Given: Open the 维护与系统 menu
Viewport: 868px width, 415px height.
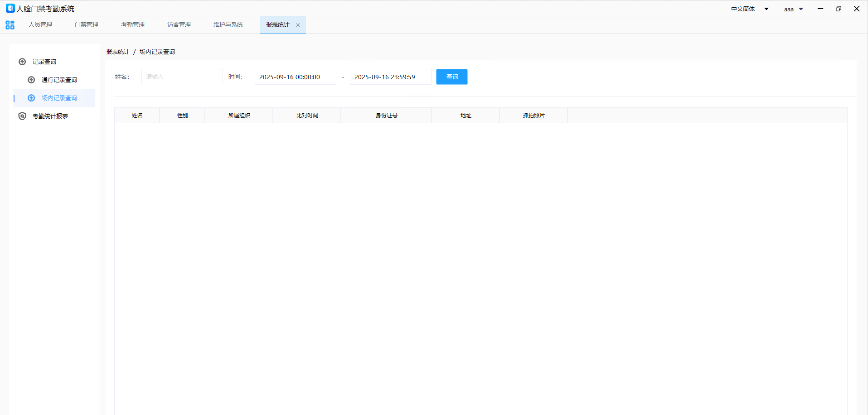Looking at the screenshot, I should (x=228, y=24).
